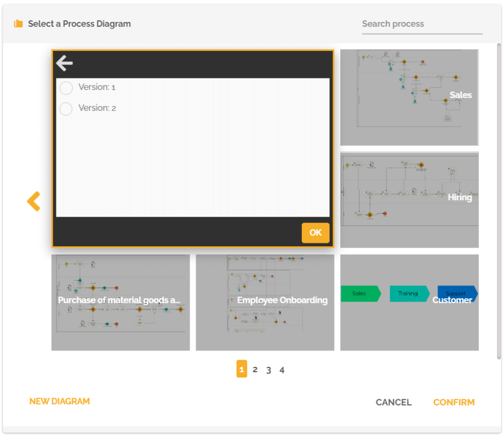Jump to page 3 of diagrams
This screenshot has width=504, height=437.
click(x=268, y=370)
